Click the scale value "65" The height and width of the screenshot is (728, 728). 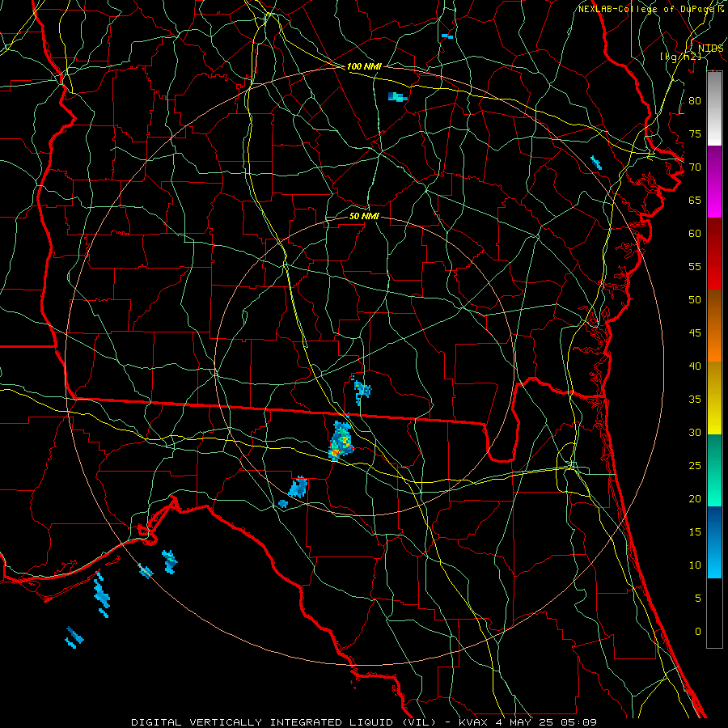click(695, 200)
